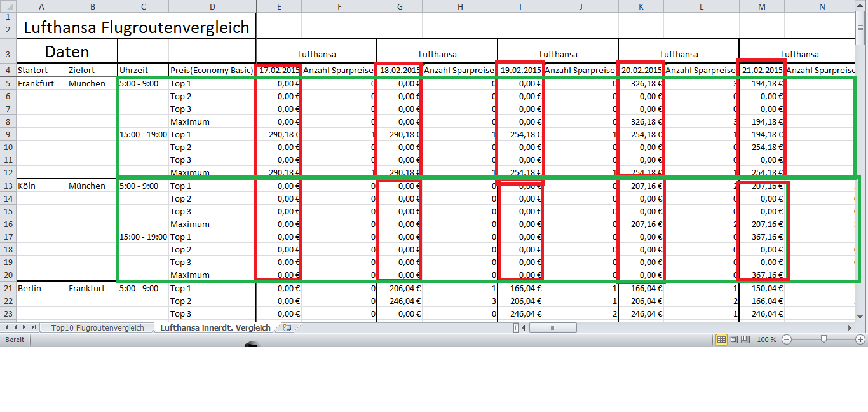Select the 5:00 - 9:00 cell in row 21
868x412 pixels.
coord(143,288)
